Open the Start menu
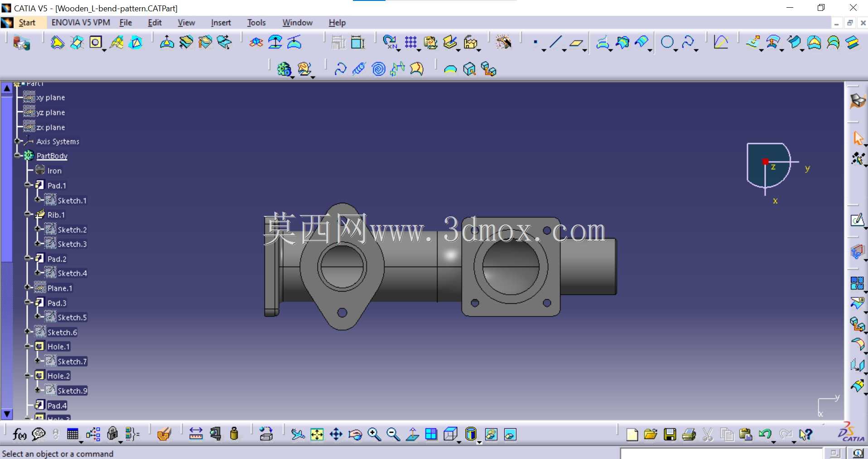 coord(27,23)
